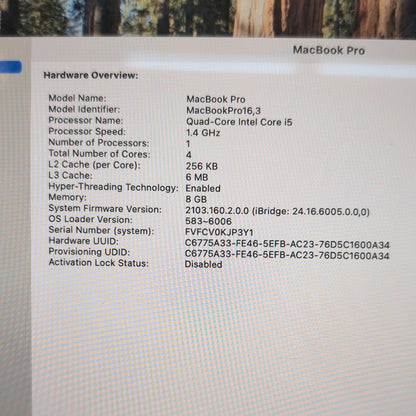Screen dimensions: 416x416
Task: Click the MacBook Pro window title
Action: (x=329, y=50)
